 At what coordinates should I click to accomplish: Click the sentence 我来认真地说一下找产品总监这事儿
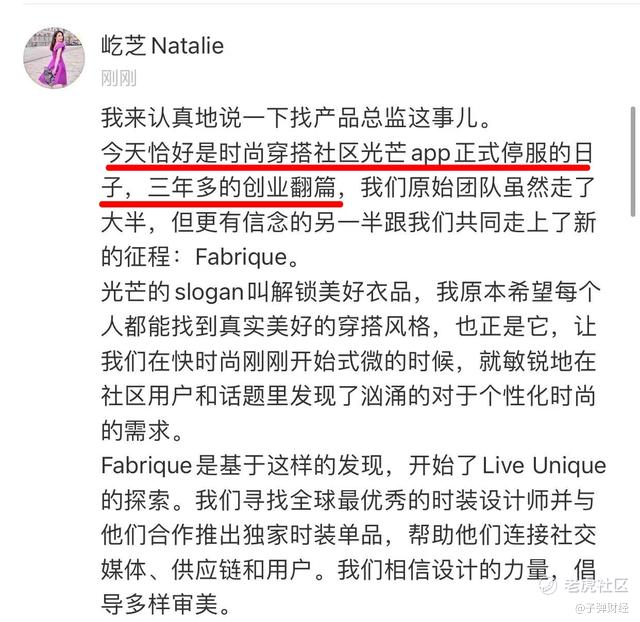(x=290, y=118)
